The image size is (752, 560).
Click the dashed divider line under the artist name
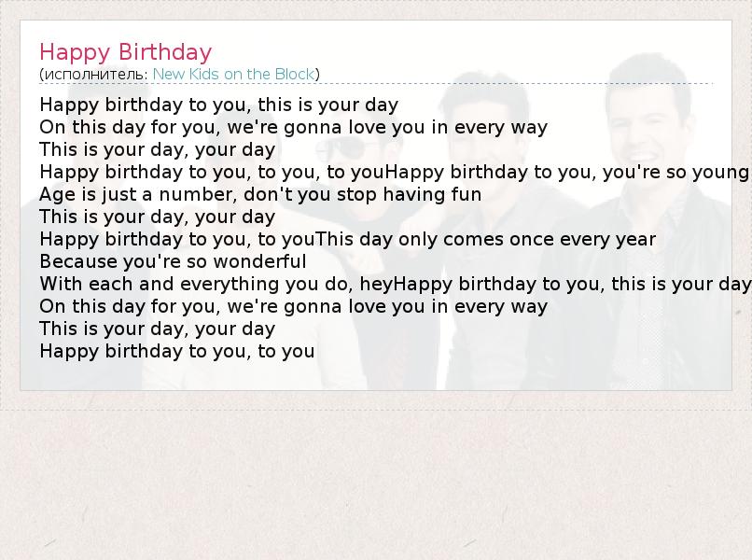coord(376,83)
